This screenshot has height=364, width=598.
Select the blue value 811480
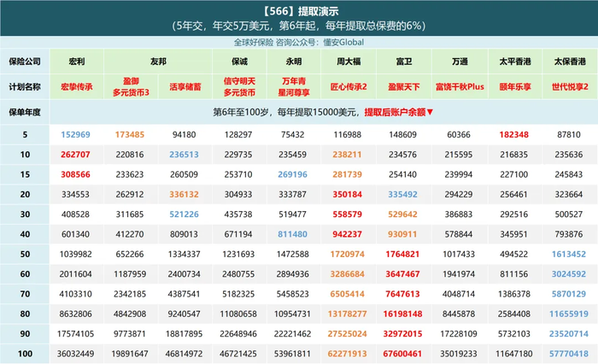pyautogui.click(x=292, y=234)
